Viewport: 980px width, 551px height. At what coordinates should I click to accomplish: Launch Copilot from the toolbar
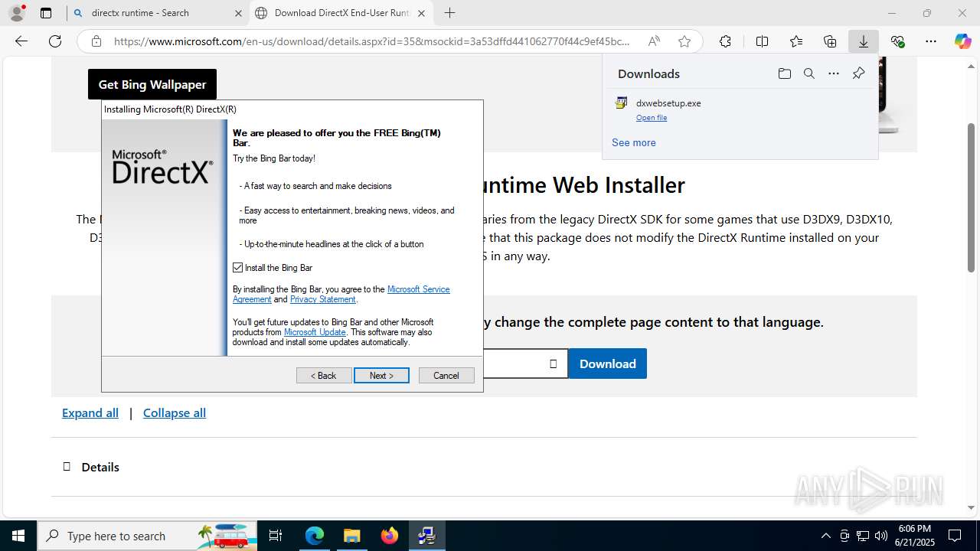(962, 41)
